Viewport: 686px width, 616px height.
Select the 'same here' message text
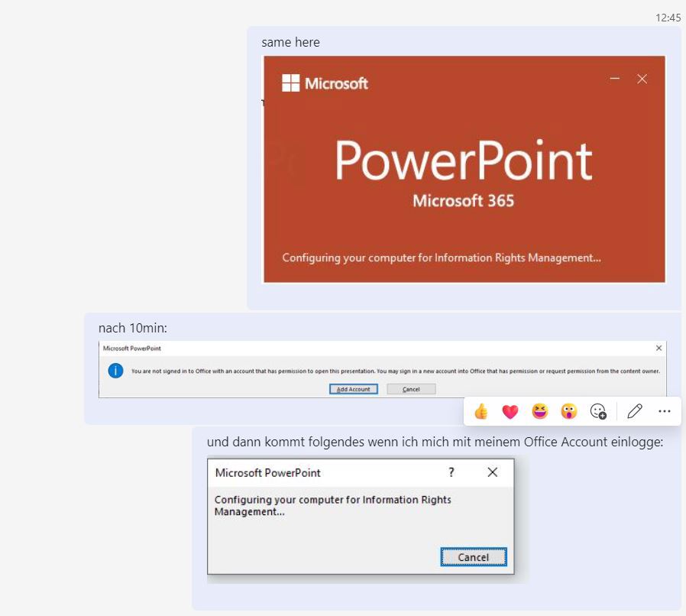coord(290,43)
